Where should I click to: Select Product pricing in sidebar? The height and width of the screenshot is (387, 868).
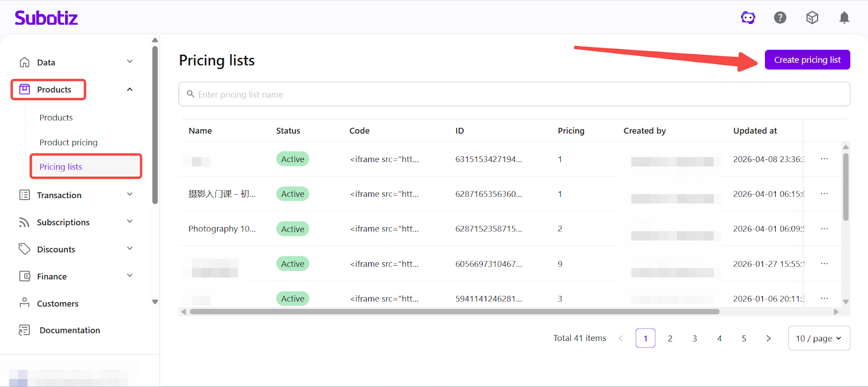click(68, 143)
